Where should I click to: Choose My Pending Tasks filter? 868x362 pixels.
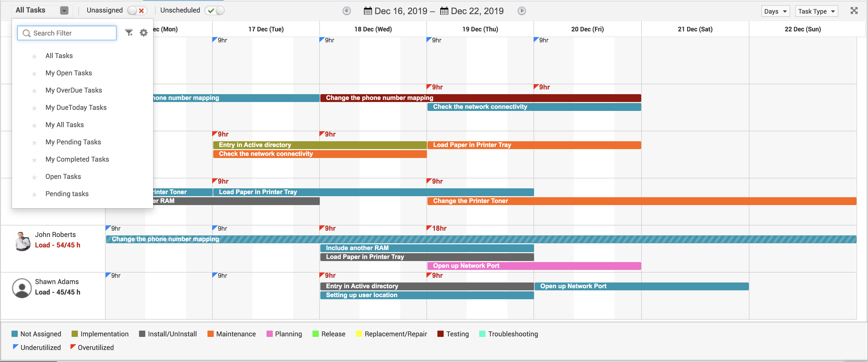click(73, 142)
